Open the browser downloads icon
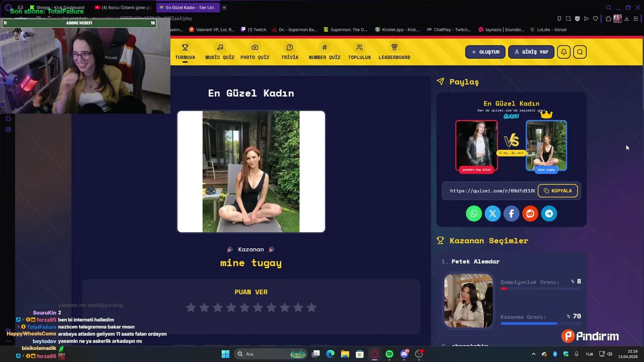This screenshot has height=362, width=644. (x=627, y=19)
